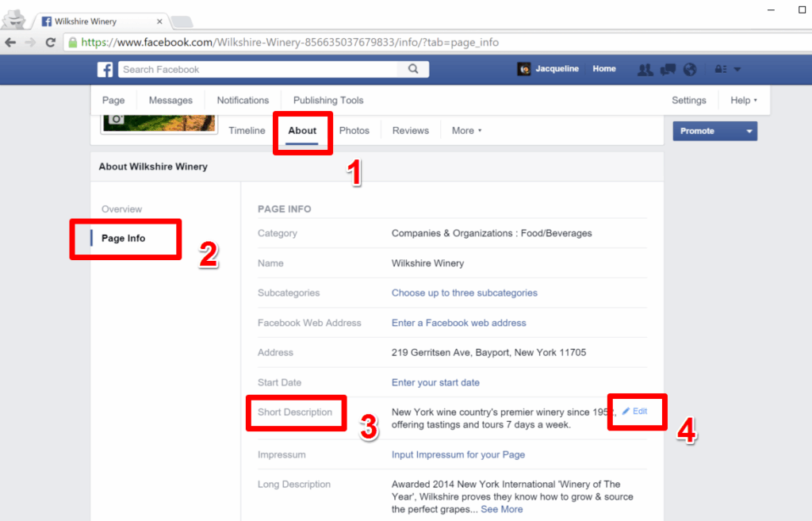Viewport: 812px width, 521px height.
Task: Open the Photos tab
Action: coord(354,131)
